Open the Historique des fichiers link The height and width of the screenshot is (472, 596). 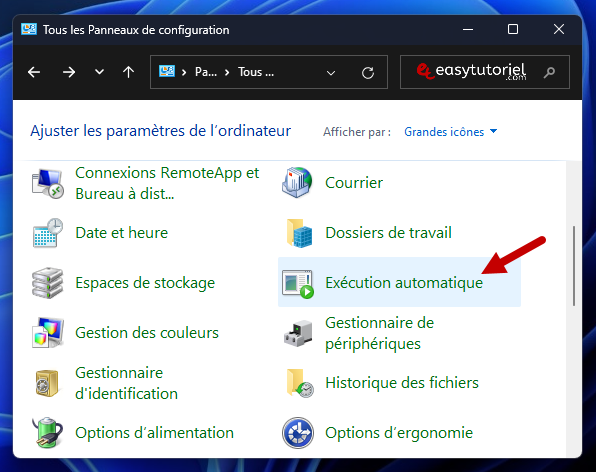pyautogui.click(x=402, y=383)
